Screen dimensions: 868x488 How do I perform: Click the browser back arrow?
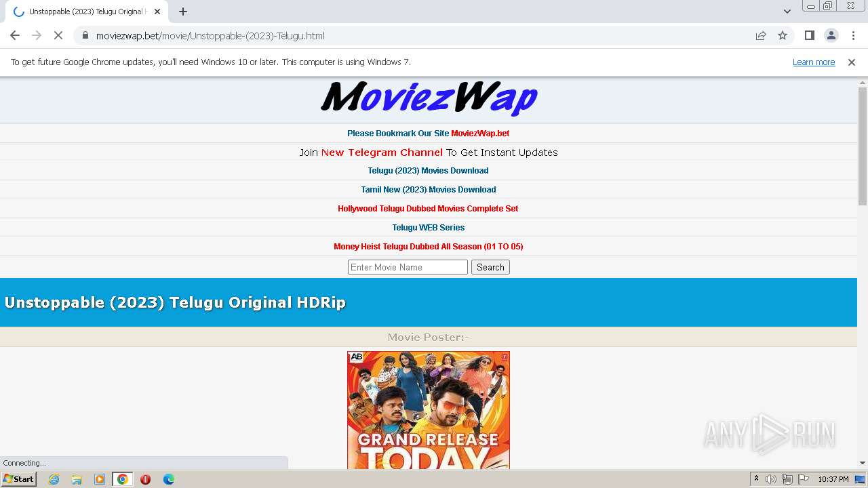[x=15, y=35]
